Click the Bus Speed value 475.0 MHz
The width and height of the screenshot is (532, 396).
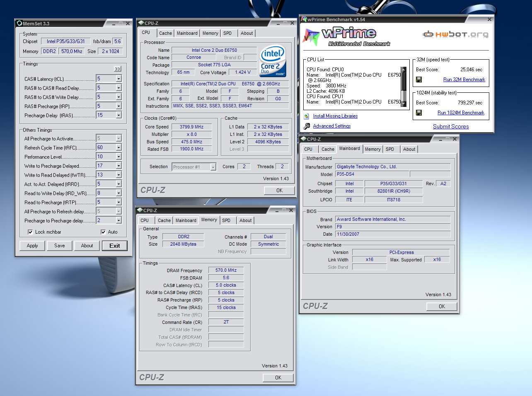[x=191, y=142]
